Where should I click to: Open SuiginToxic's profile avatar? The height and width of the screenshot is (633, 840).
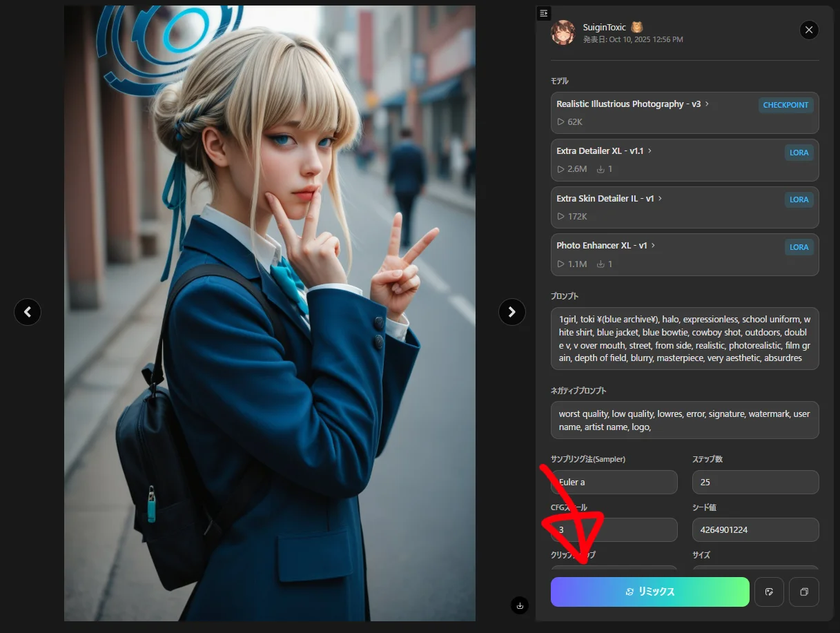[563, 32]
